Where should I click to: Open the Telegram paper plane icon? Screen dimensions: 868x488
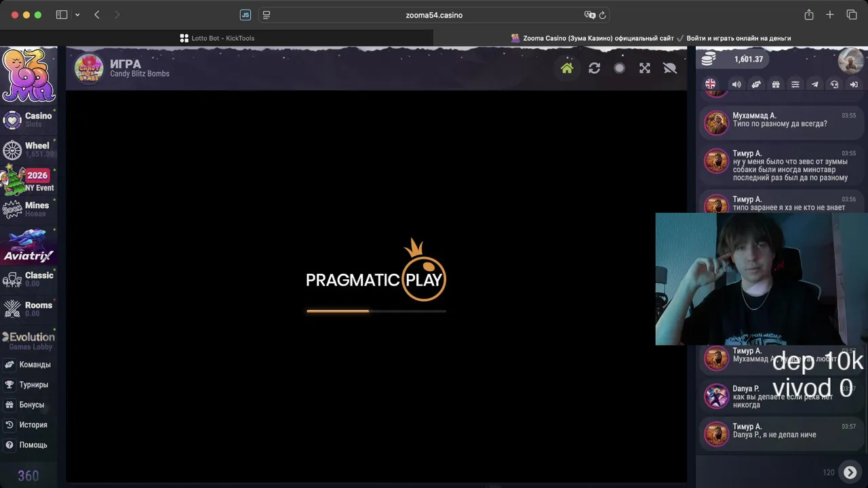[815, 84]
